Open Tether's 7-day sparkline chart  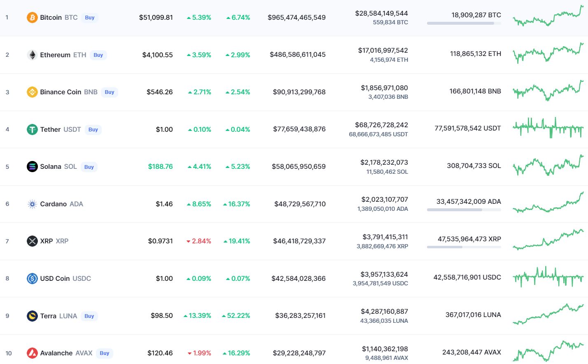click(548, 128)
